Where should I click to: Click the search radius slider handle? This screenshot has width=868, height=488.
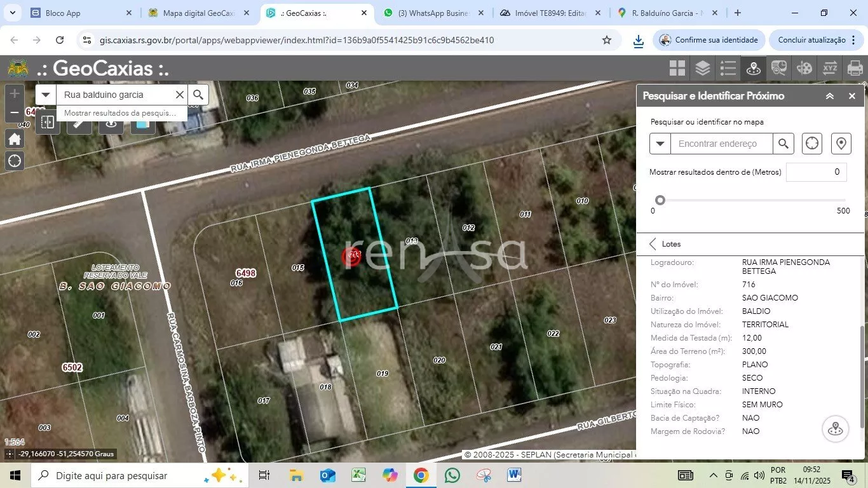tap(660, 200)
